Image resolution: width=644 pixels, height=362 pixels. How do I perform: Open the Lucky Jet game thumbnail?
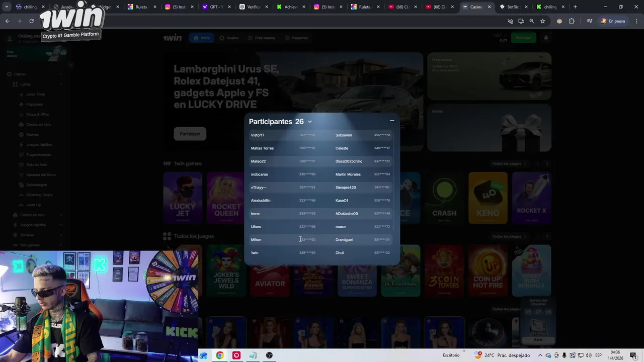pos(183,198)
